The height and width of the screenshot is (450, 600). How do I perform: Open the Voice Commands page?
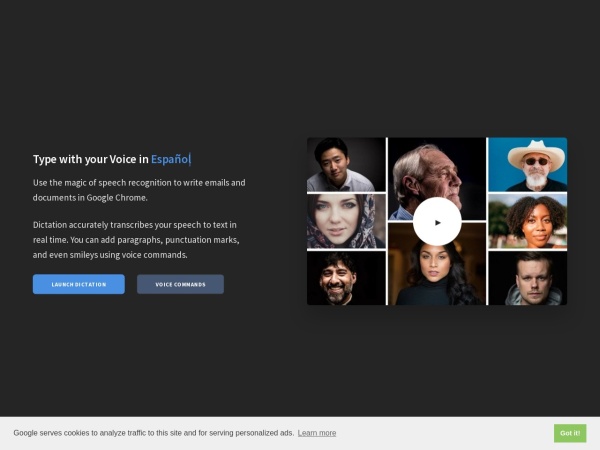click(x=180, y=284)
